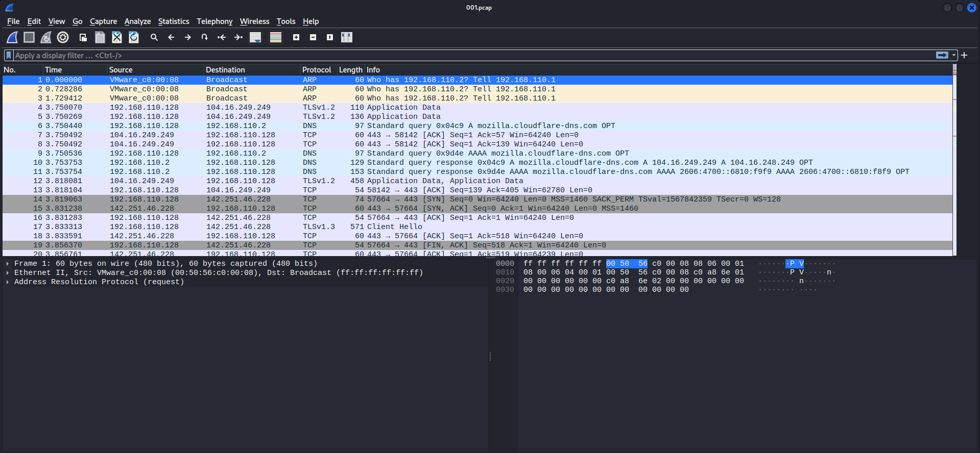The image size is (980, 453).
Task: Toggle packet colorization using coloring rules
Action: click(x=276, y=37)
